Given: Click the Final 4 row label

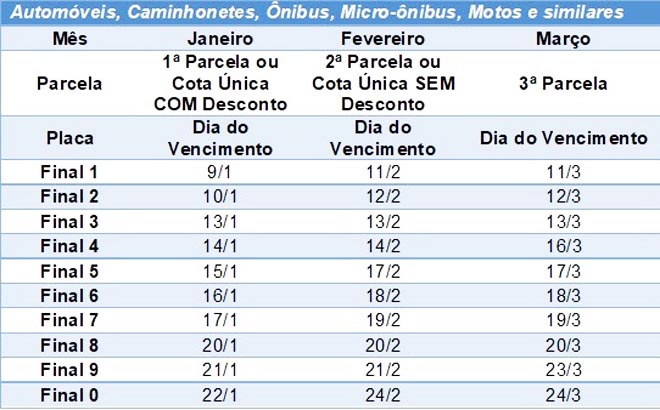Looking at the screenshot, I should click(x=68, y=244).
